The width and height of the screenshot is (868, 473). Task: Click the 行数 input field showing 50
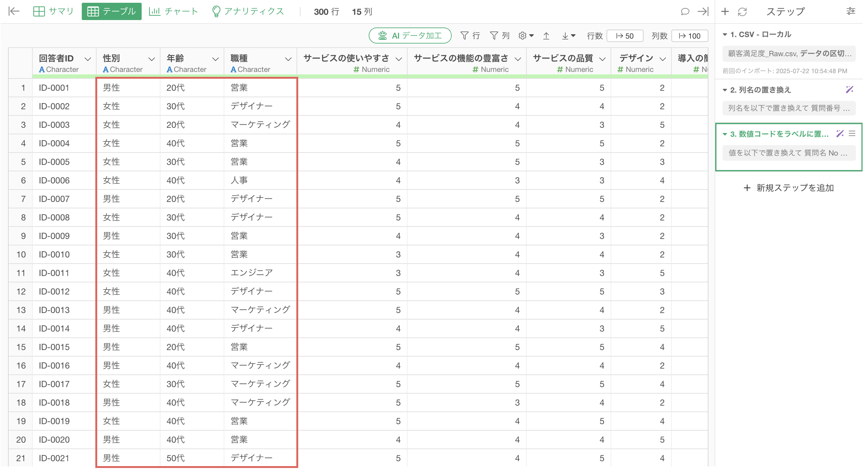coord(624,36)
